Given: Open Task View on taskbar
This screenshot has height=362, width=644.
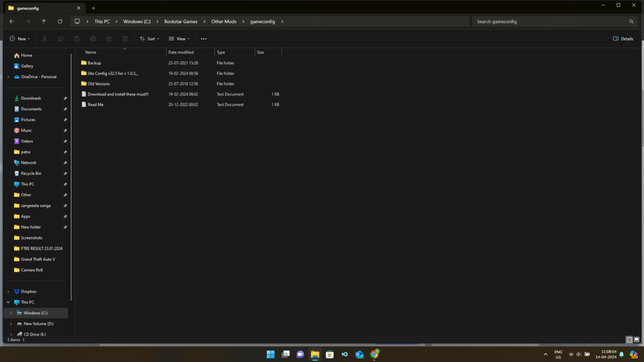Looking at the screenshot, I should pyautogui.click(x=285, y=354).
